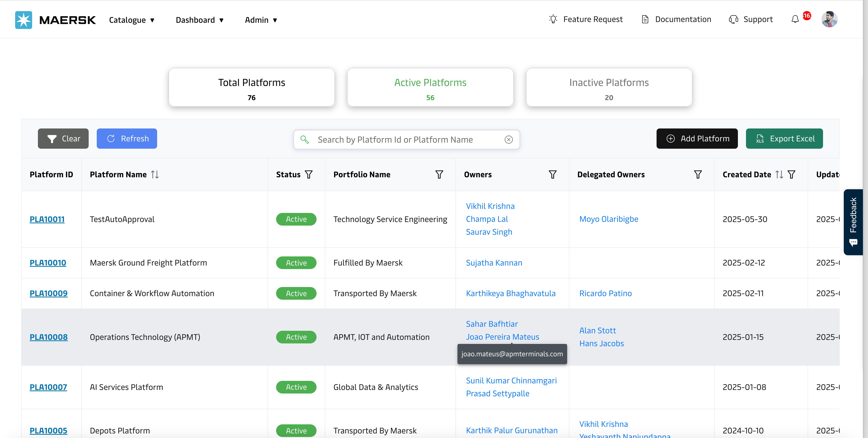Click the 'Technology Service Engineering' portfolio cell

pos(390,219)
